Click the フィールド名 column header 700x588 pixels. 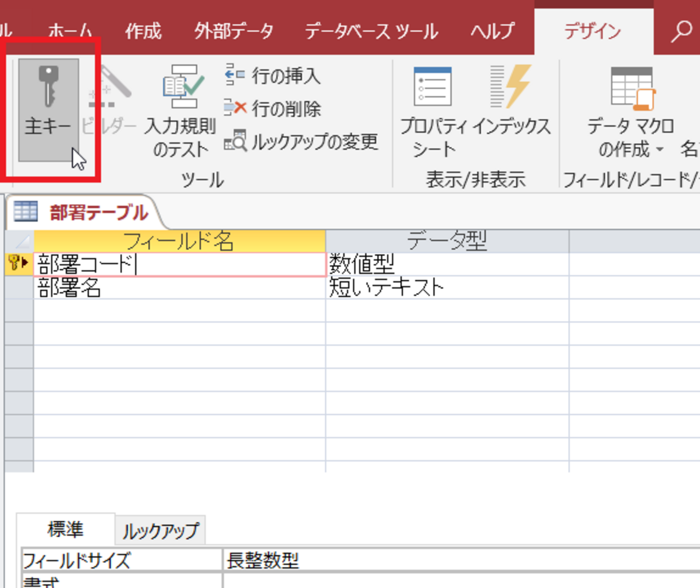click(180, 241)
